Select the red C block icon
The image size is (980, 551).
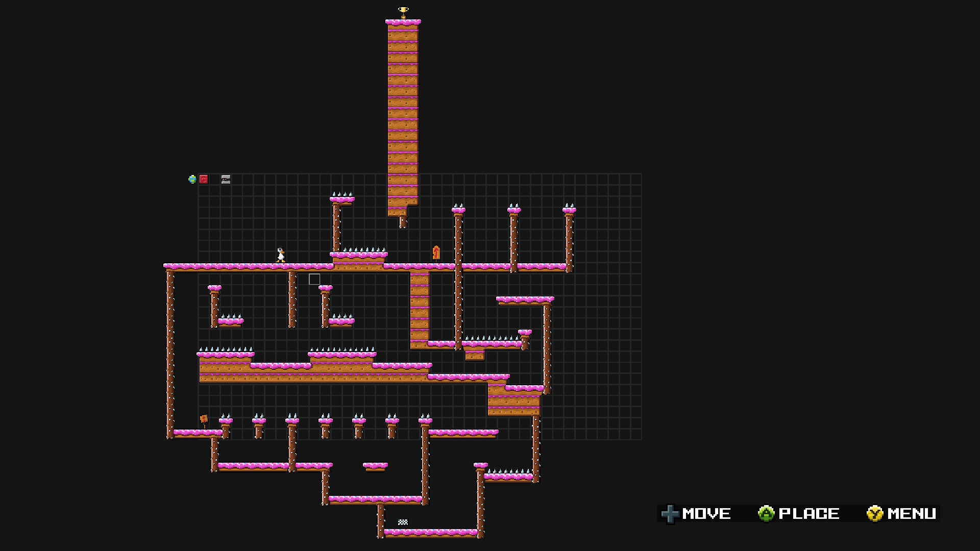coord(204,179)
